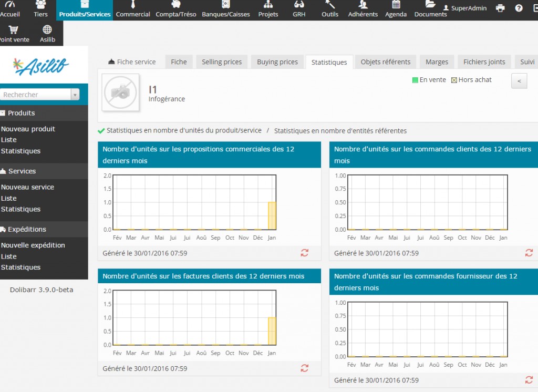Screen dimensions: 538x392
Task: Click Nouveau service in sidebar
Action: 27,187
